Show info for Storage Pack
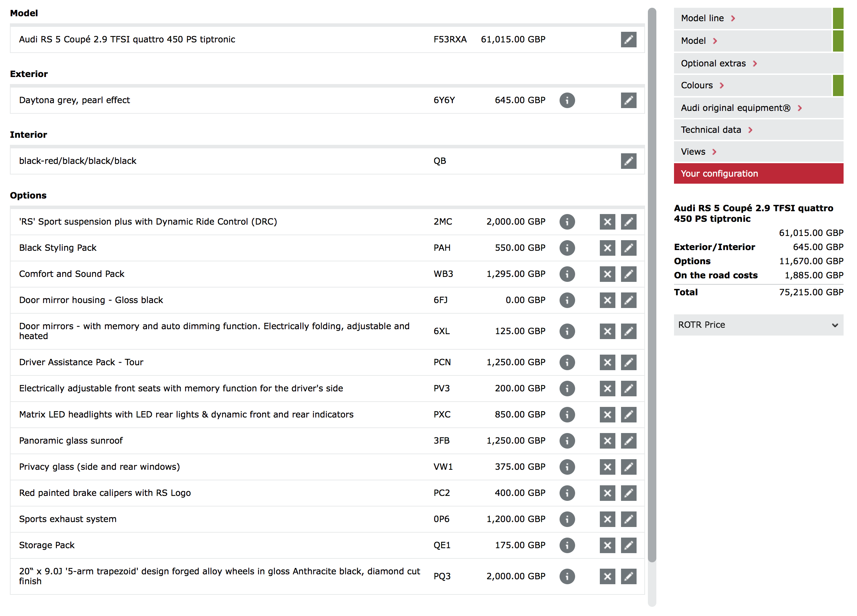The image size is (857, 616). click(567, 545)
